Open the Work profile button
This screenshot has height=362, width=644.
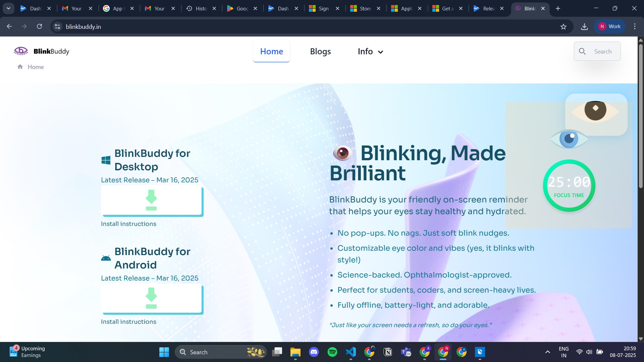(609, 26)
